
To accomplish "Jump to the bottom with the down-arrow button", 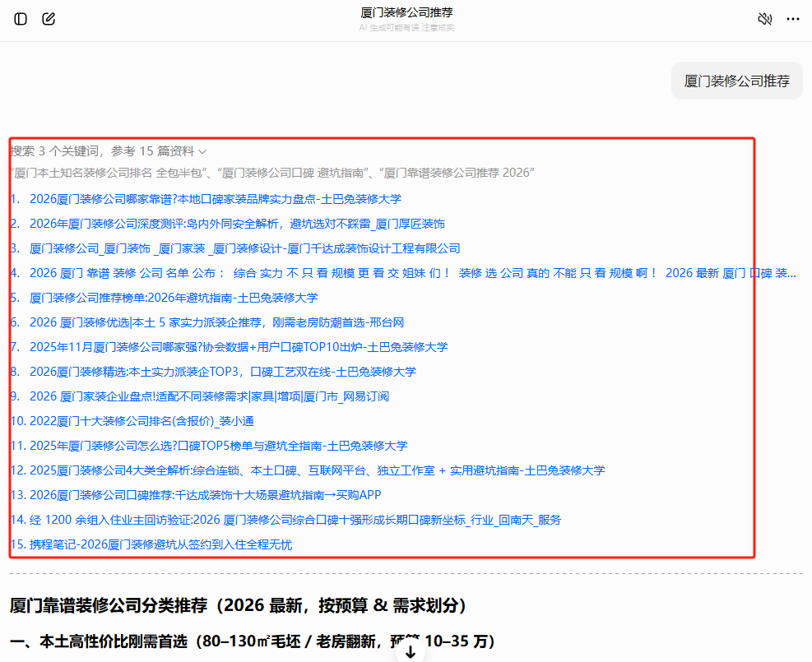I will coord(411,651).
